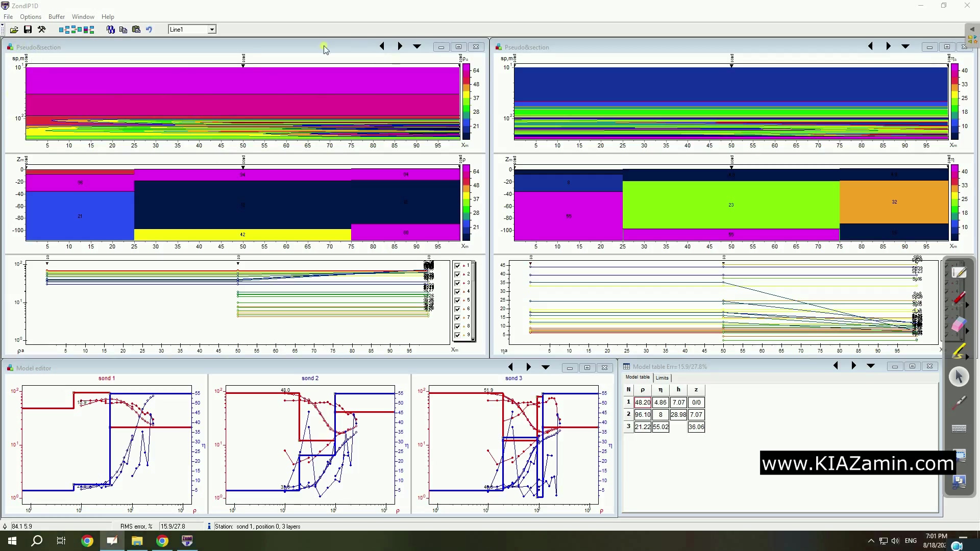Open the settings hammer tools icon
980x551 pixels.
(x=42, y=30)
